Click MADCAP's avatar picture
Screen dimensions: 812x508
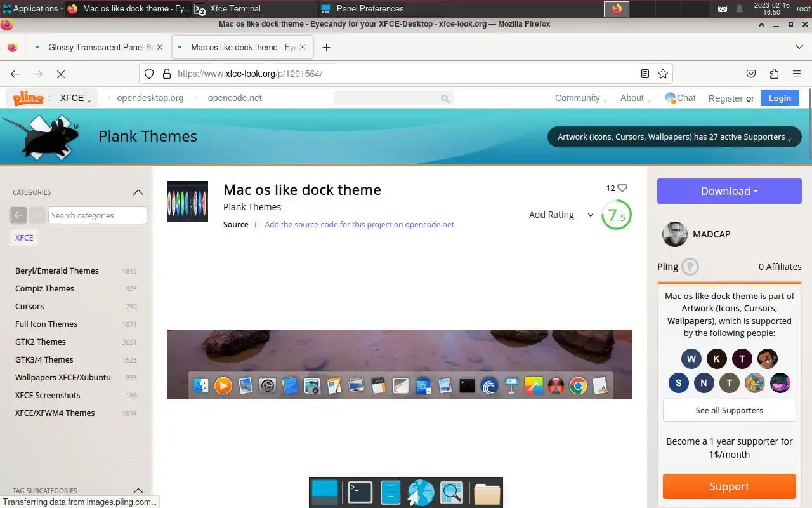[674, 234]
